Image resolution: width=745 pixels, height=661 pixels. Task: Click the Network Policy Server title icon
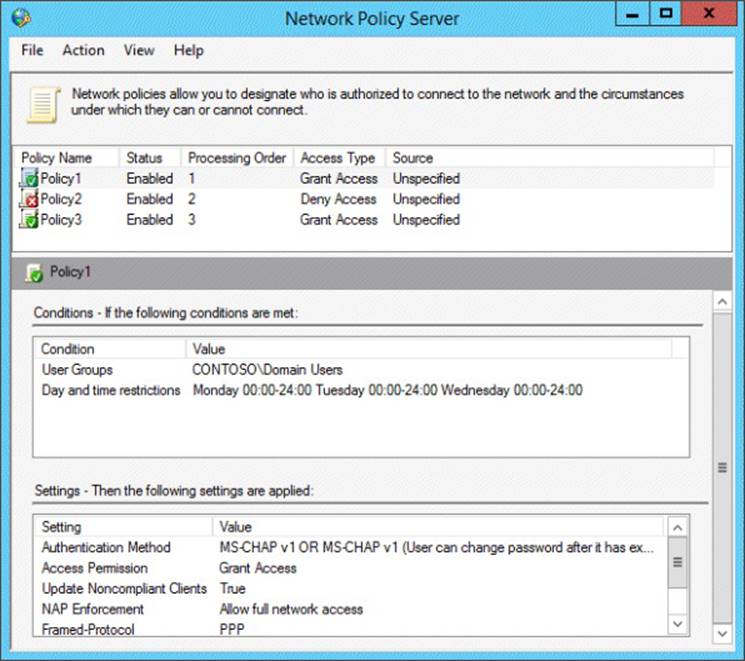22,17
